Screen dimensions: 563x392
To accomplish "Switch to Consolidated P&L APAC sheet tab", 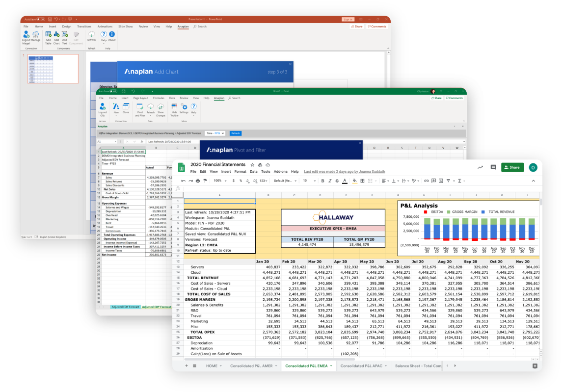I will point(361,366).
